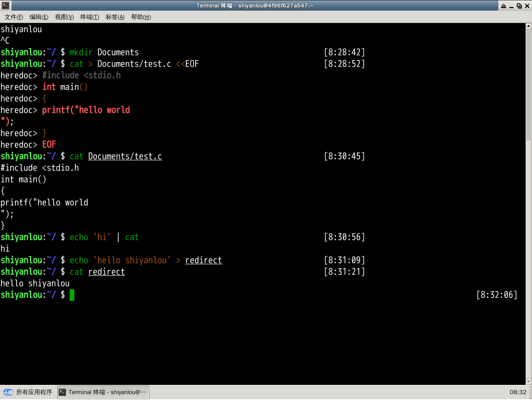Click the scrollbar up arrow

(529, 26)
